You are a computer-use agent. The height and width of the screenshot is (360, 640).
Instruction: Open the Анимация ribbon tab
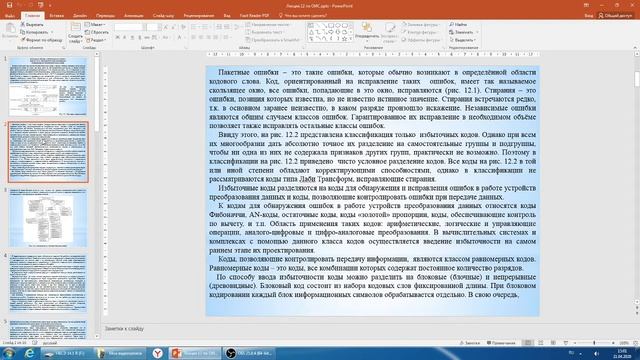coord(133,16)
